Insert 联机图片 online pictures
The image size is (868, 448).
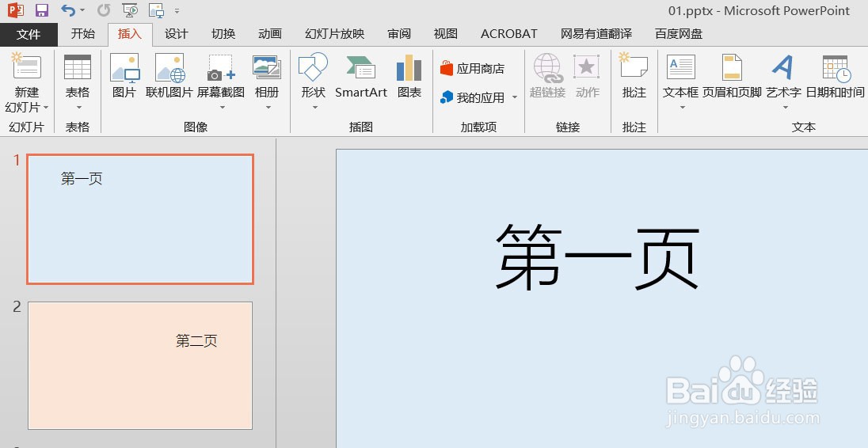169,76
